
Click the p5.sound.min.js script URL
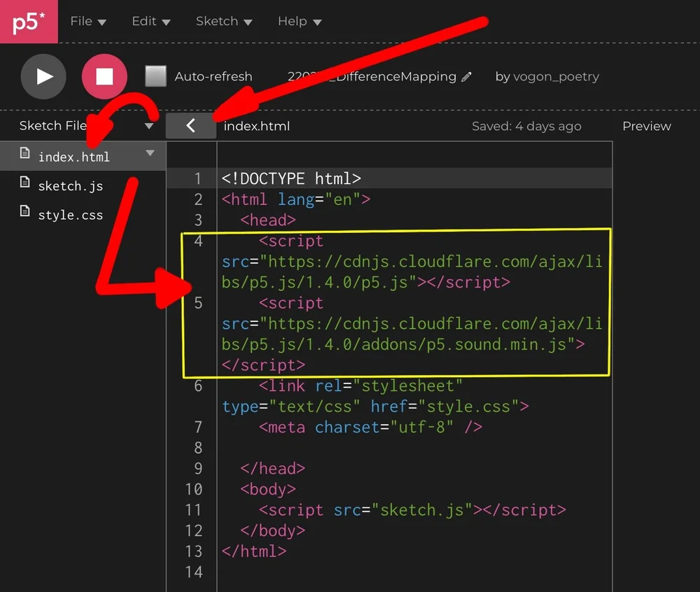point(412,334)
